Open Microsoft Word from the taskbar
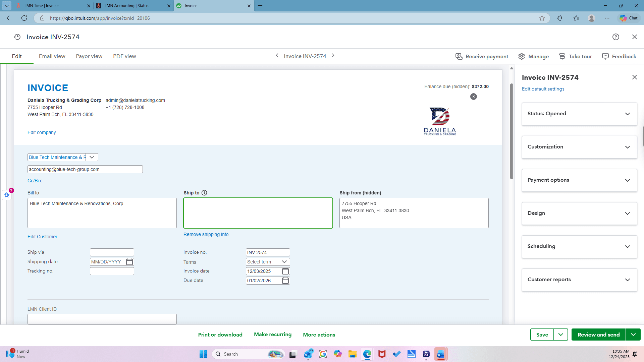The width and height of the screenshot is (644, 362). (x=441, y=354)
